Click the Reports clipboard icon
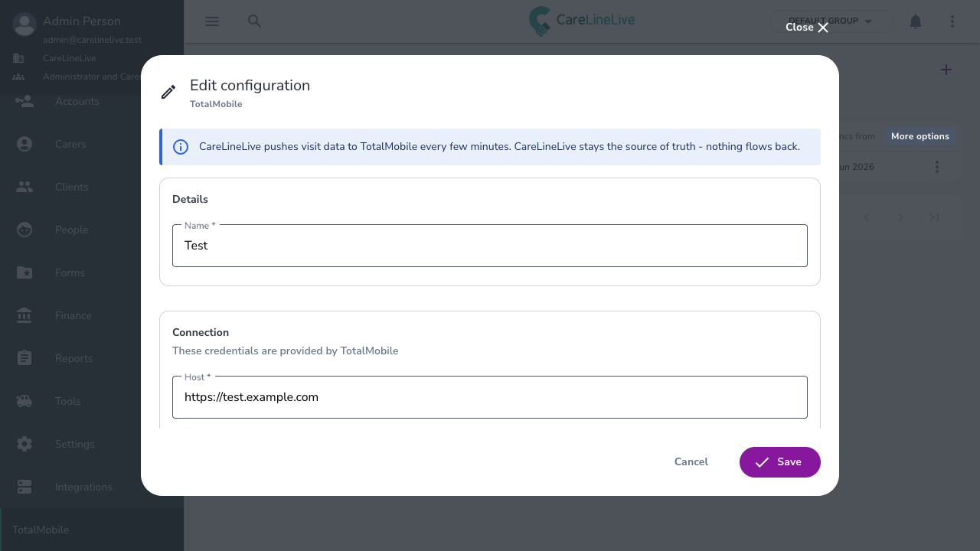This screenshot has height=551, width=980. [x=24, y=358]
